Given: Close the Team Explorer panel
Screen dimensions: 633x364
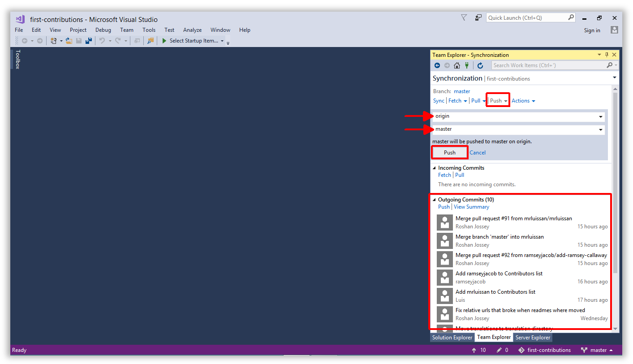Looking at the screenshot, I should point(614,55).
